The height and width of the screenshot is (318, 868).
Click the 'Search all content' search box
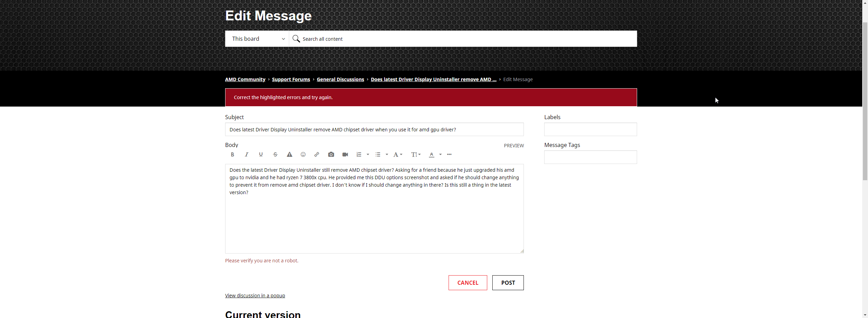coord(463,39)
